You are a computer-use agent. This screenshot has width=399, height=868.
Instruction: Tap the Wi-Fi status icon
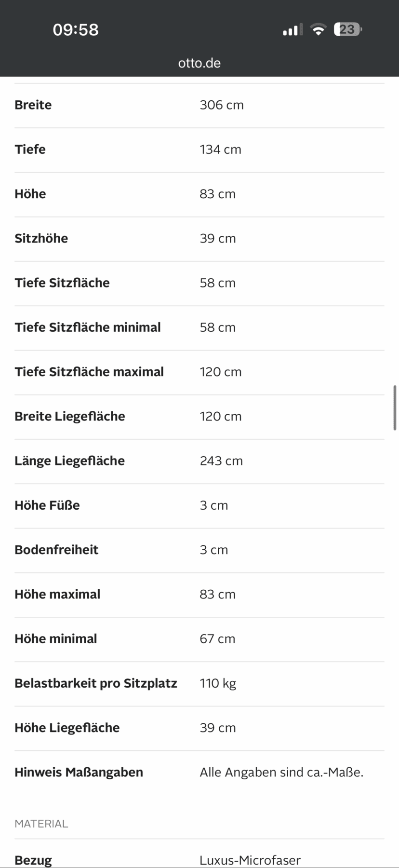pyautogui.click(x=318, y=30)
